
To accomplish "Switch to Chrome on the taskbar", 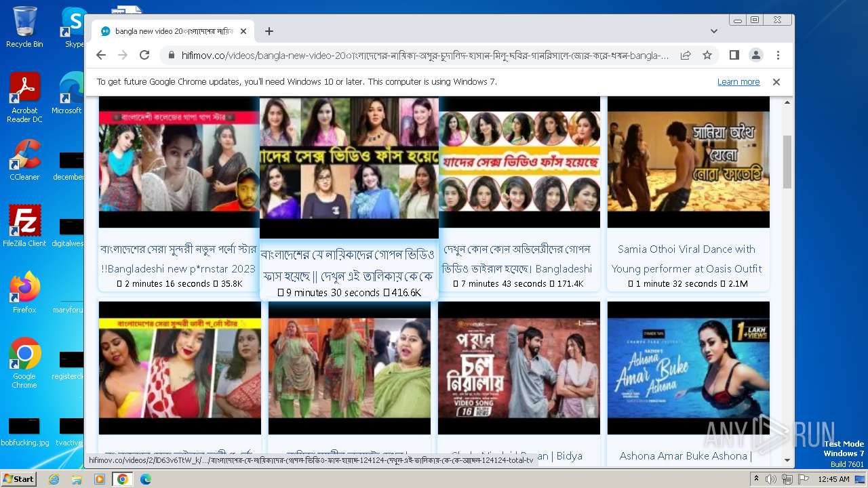I will 122,479.
